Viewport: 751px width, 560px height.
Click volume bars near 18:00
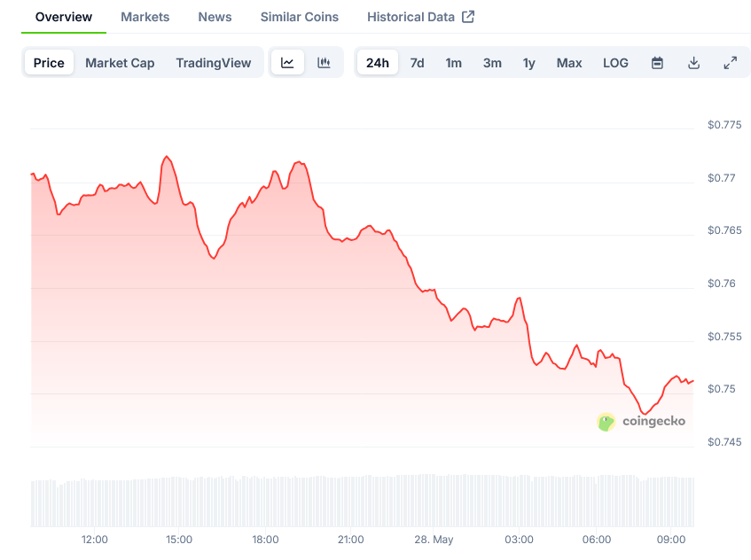(x=265, y=502)
